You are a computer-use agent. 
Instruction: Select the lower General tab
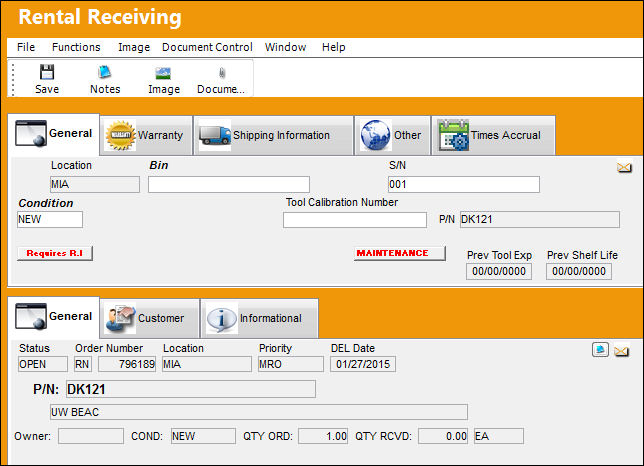tap(54, 317)
